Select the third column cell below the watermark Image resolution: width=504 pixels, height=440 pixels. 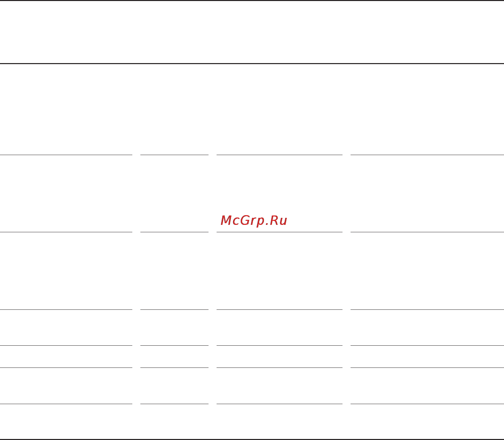(x=279, y=271)
